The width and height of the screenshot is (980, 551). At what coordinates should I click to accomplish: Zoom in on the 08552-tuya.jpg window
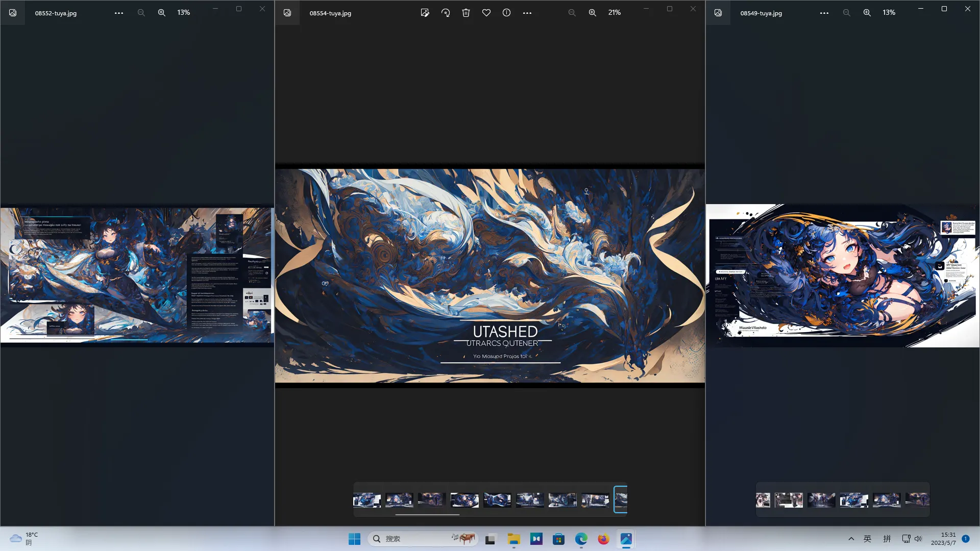tap(161, 13)
